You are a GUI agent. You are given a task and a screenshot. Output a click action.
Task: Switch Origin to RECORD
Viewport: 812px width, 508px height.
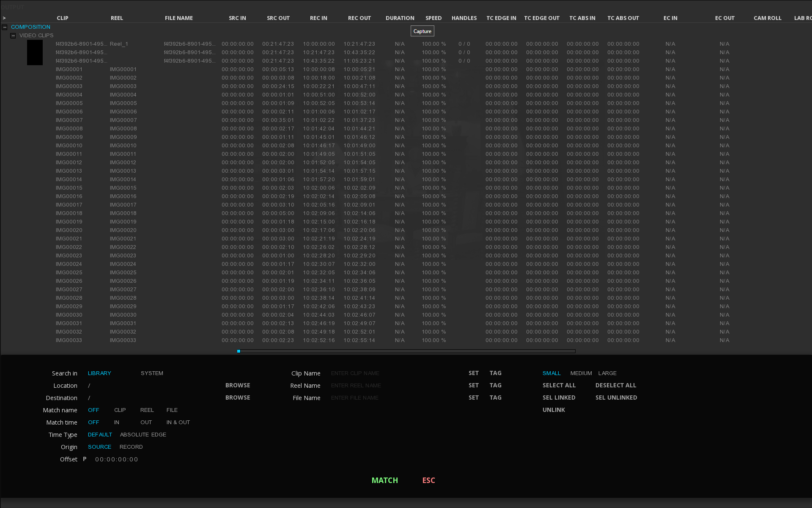click(x=131, y=447)
